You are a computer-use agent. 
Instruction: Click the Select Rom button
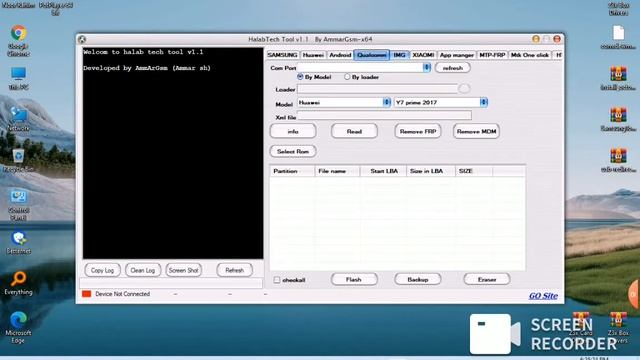pyautogui.click(x=293, y=151)
